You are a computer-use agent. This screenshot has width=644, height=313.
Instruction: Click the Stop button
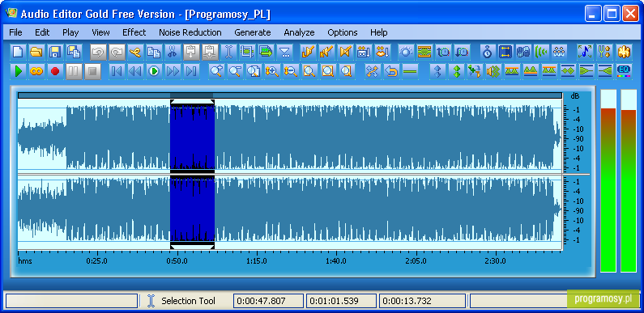point(93,71)
